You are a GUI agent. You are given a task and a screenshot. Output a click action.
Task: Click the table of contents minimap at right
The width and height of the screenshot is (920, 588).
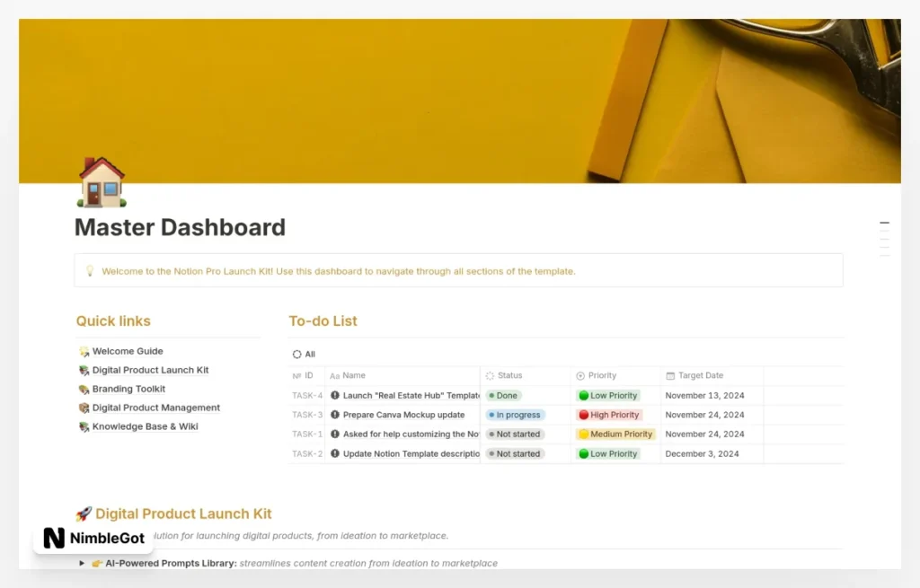point(884,239)
